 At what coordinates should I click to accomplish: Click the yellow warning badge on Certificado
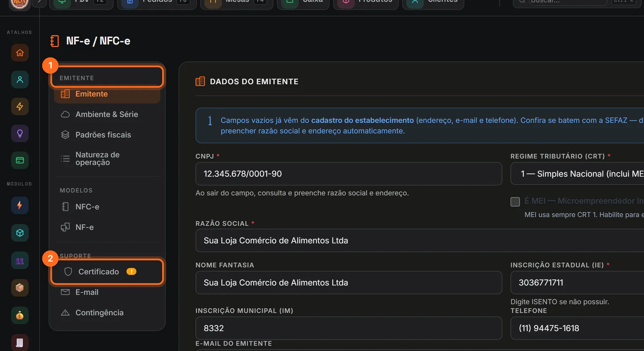pos(132,271)
